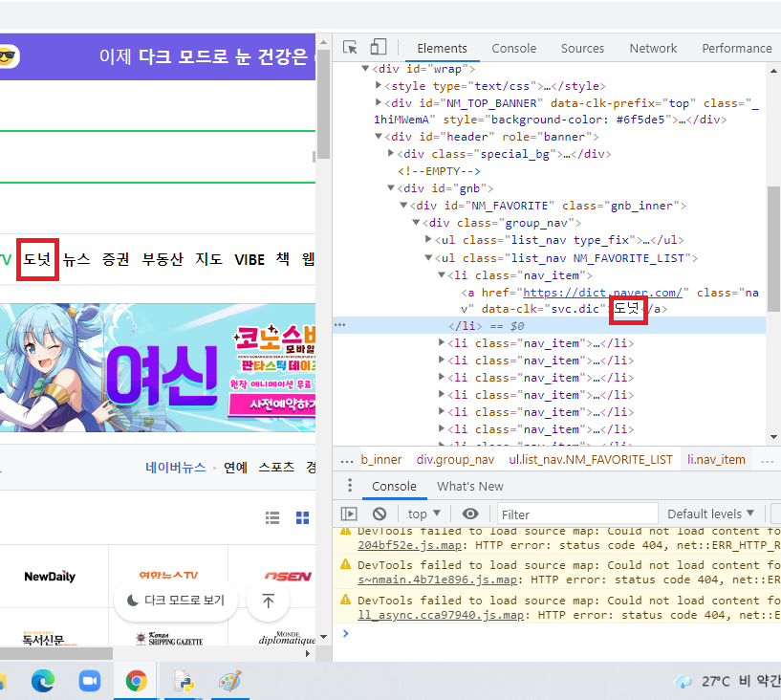Toggle the console sidebar icon
781x700 pixels.
[x=349, y=514]
